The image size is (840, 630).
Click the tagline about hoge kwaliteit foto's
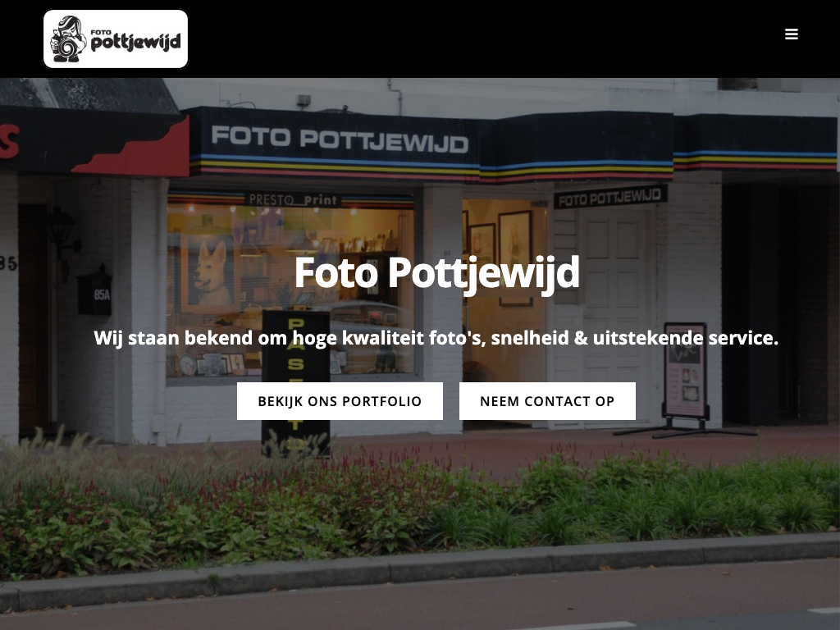pyautogui.click(x=436, y=338)
